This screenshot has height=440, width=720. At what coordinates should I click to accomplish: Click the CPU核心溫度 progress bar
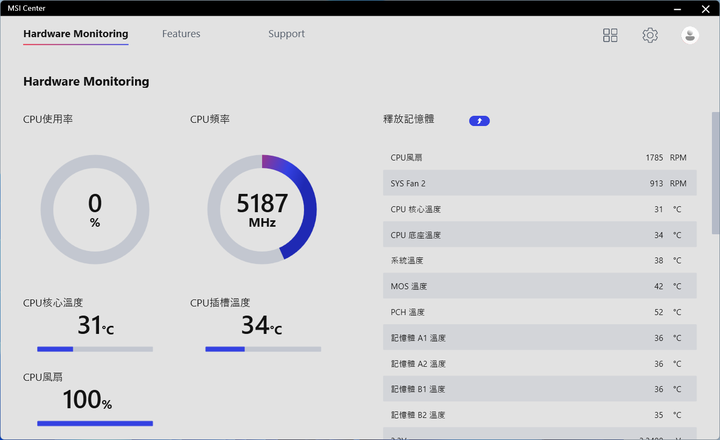coord(95,349)
